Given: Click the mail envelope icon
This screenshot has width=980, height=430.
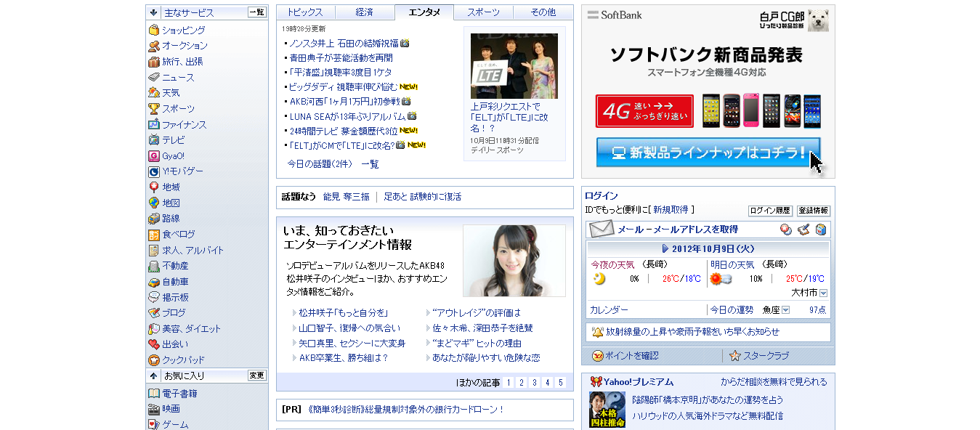Looking at the screenshot, I should (602, 230).
